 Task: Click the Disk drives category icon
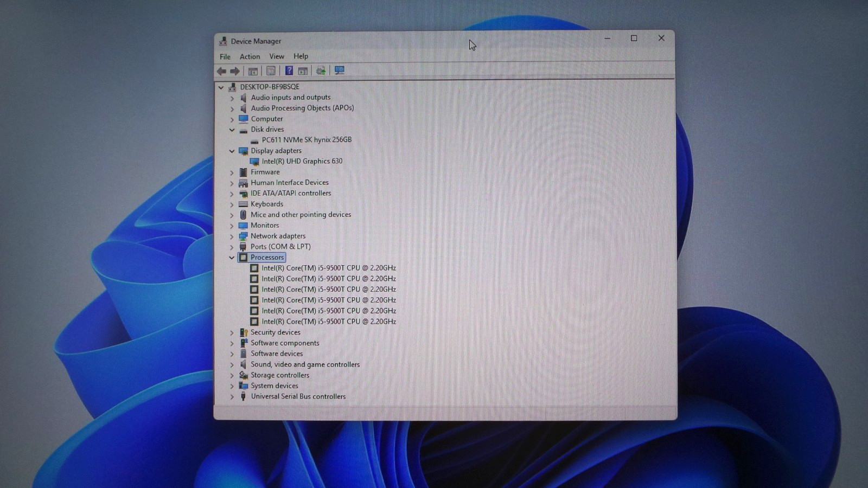243,130
